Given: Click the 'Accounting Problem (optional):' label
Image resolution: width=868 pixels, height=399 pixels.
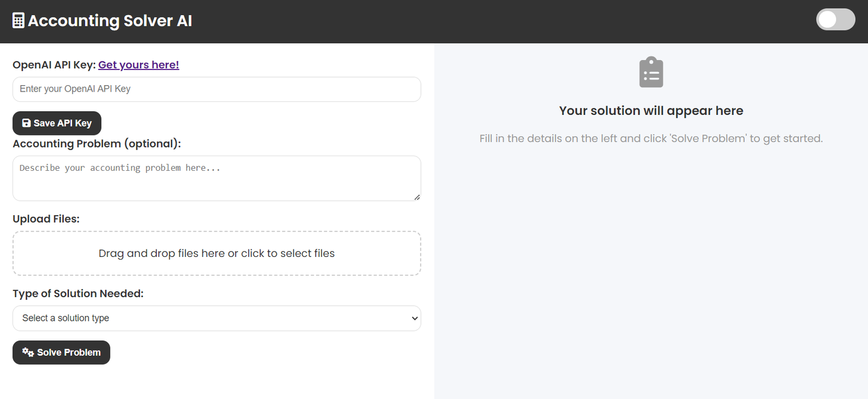Looking at the screenshot, I should point(97,144).
